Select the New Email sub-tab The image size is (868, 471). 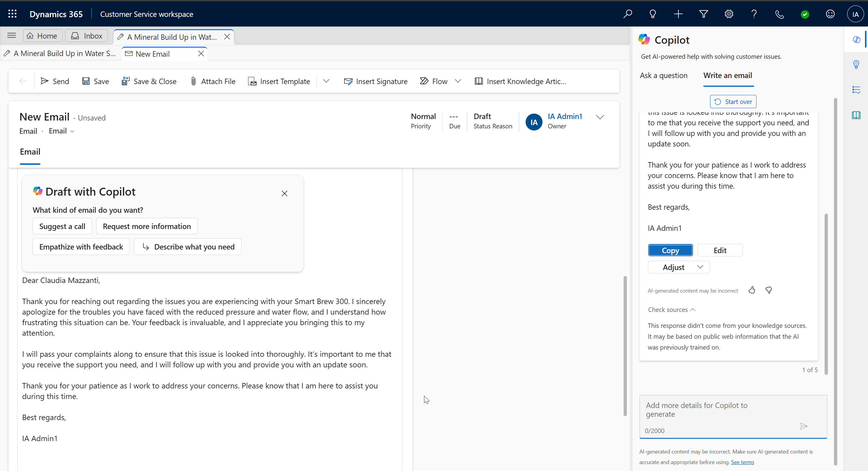click(x=153, y=54)
